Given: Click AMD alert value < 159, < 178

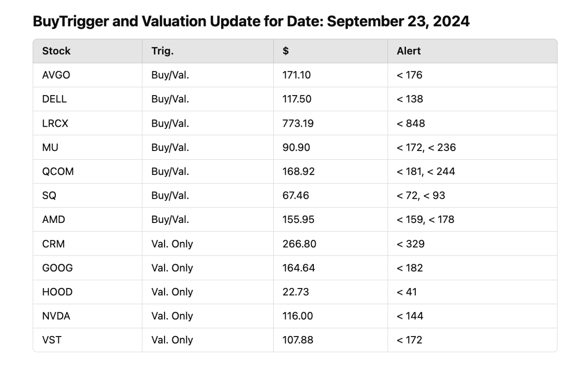Looking at the screenshot, I should 425,220.
